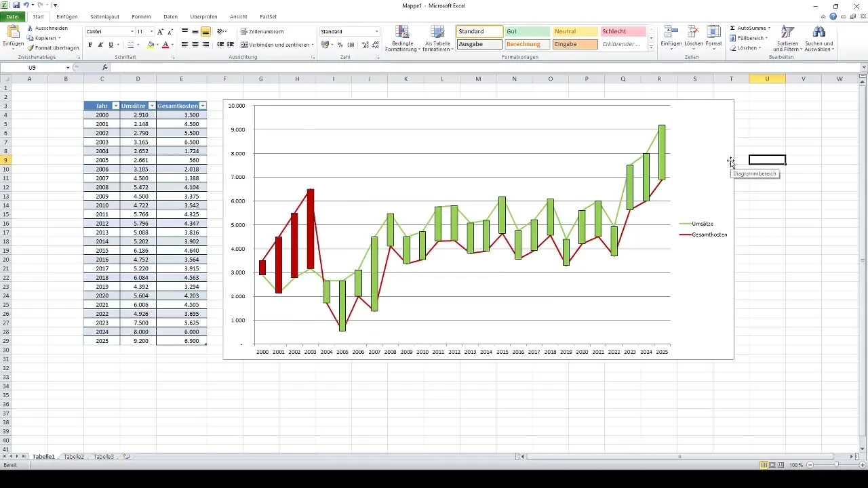Switch to the Einfügen ribbon tab

pyautogui.click(x=67, y=16)
